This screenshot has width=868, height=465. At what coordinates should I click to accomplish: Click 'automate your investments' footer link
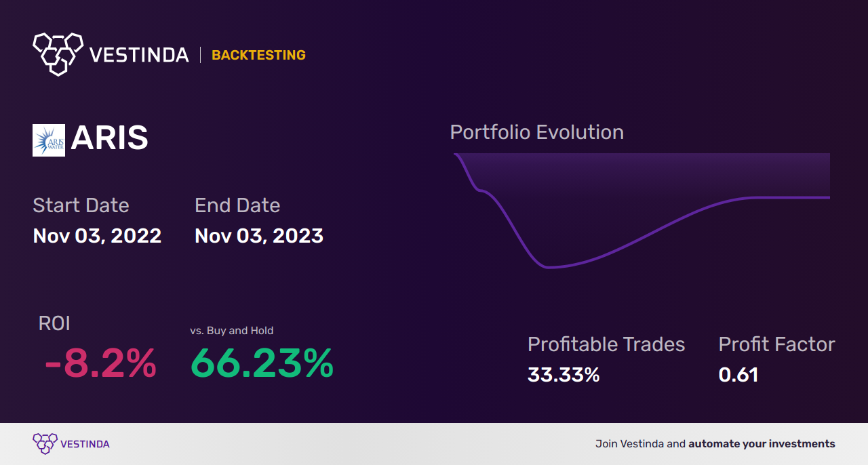(x=762, y=444)
